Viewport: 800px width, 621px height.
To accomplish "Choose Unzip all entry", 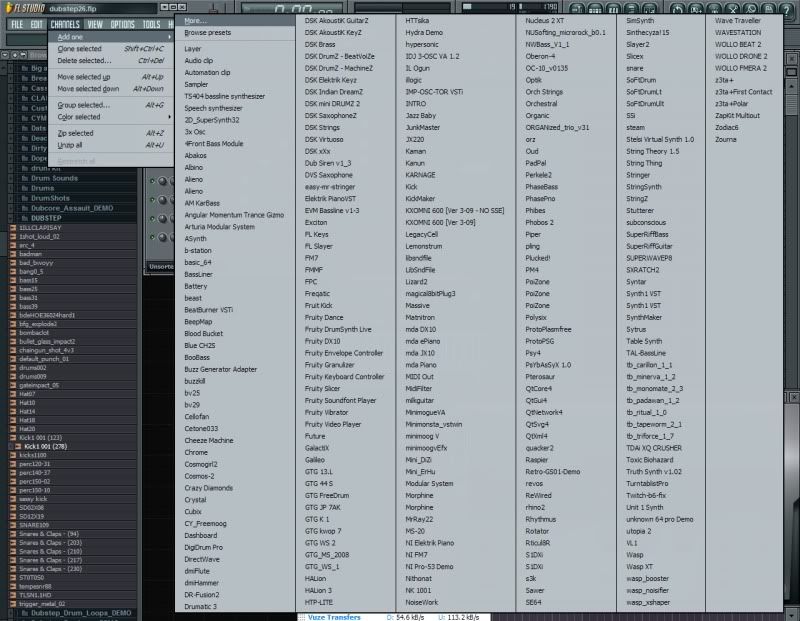I will [x=111, y=145].
